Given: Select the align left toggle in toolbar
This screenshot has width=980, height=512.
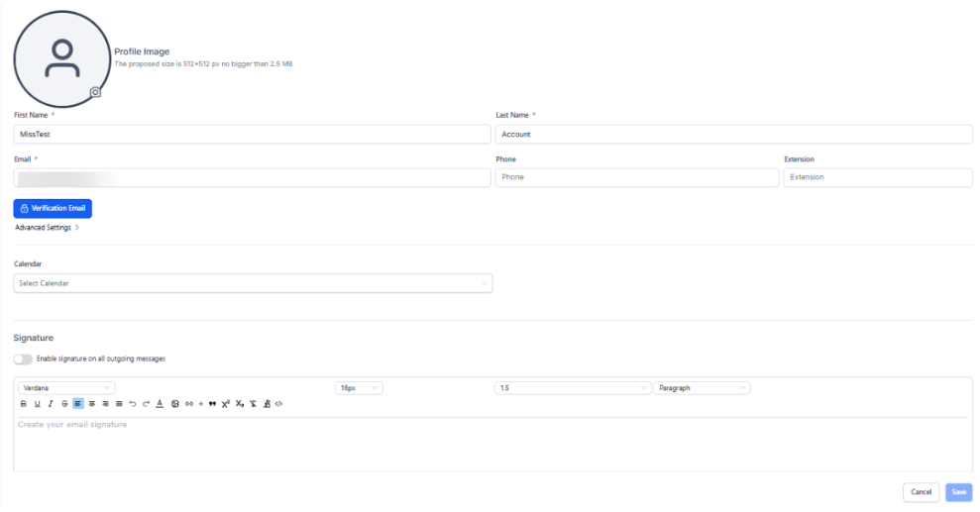Looking at the screenshot, I should pos(78,404).
